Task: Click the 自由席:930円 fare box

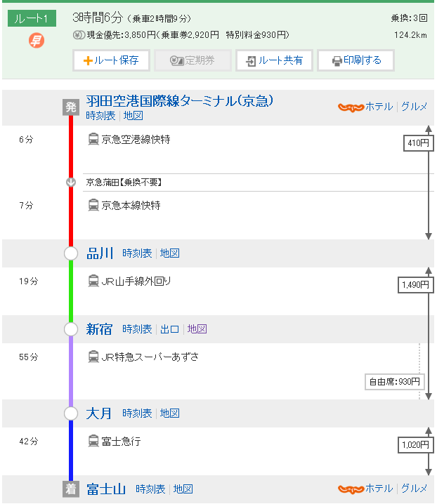Action: (395, 382)
